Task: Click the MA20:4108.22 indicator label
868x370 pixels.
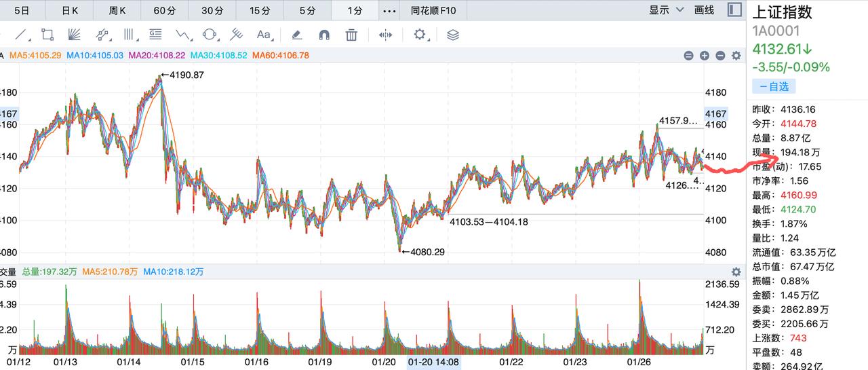Action: tap(157, 56)
